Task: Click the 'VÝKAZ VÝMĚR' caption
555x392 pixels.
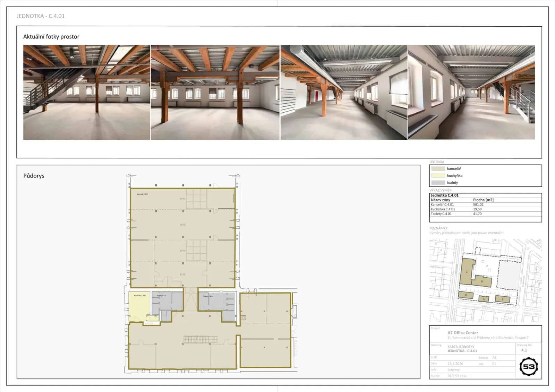Action: click(441, 190)
